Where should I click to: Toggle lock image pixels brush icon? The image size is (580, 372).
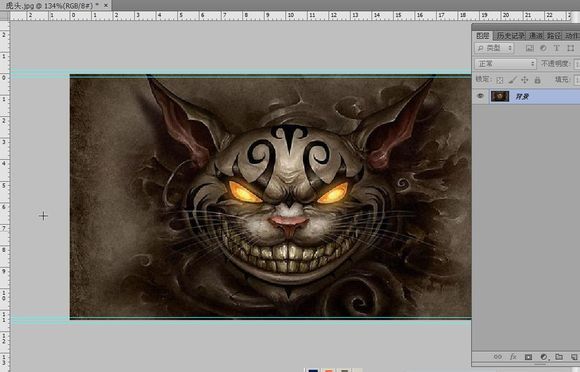click(x=512, y=80)
